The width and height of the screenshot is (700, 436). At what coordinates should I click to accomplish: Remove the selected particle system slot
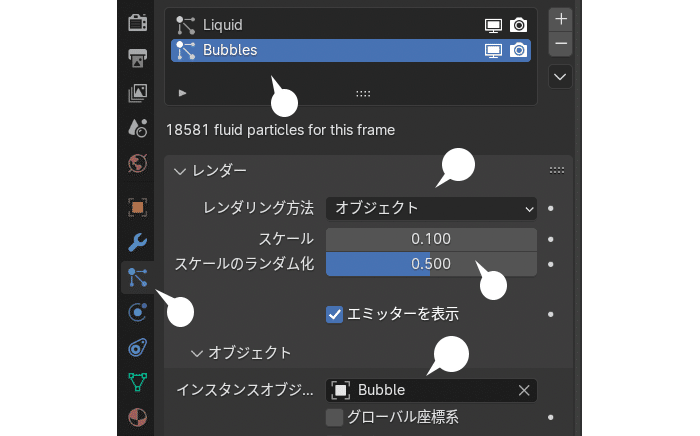tap(561, 44)
